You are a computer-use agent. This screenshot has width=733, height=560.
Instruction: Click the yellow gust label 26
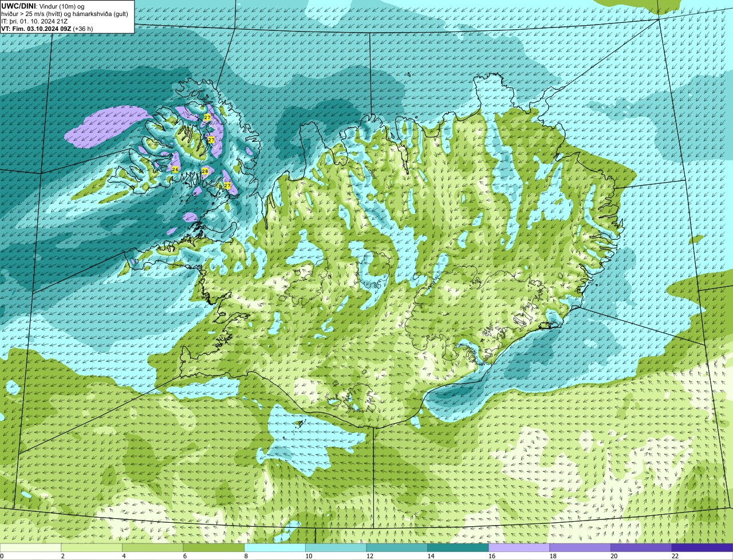tap(175, 169)
